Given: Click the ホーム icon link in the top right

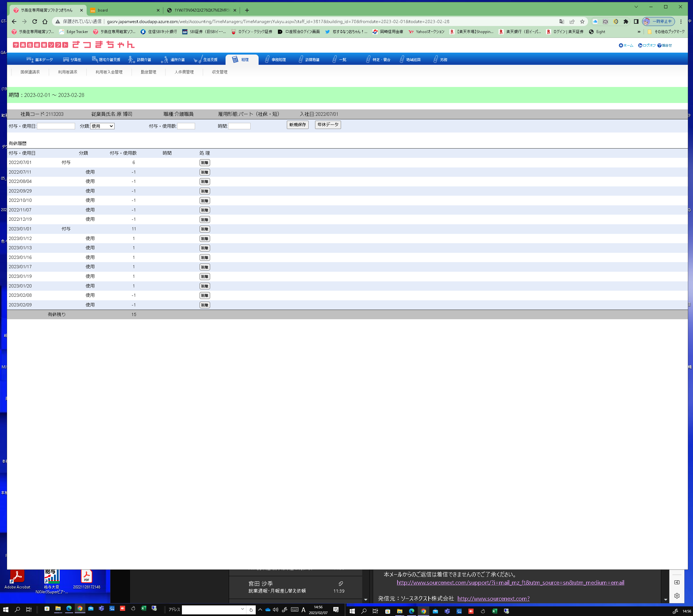Looking at the screenshot, I should (x=626, y=46).
